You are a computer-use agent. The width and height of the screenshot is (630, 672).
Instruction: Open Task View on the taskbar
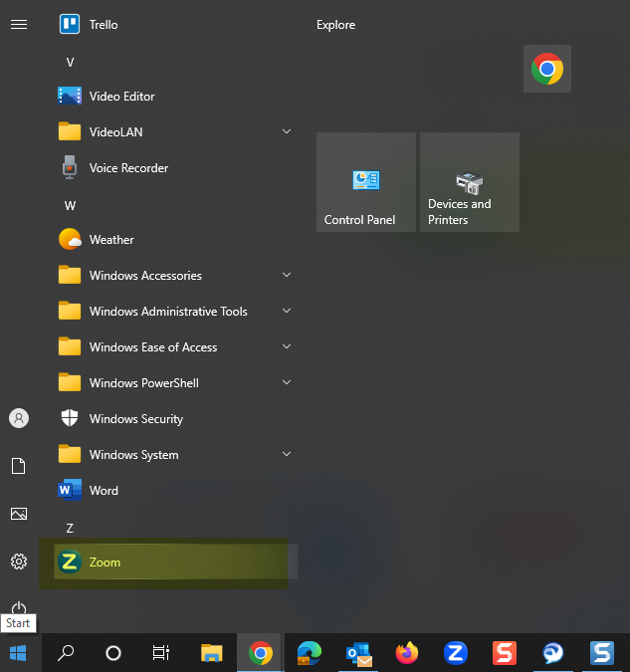click(x=161, y=653)
